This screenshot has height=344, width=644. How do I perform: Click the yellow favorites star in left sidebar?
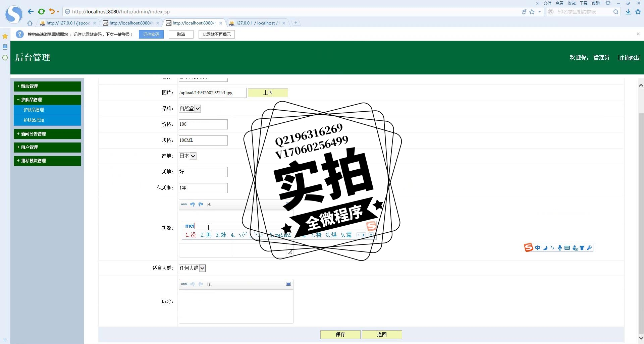5,36
